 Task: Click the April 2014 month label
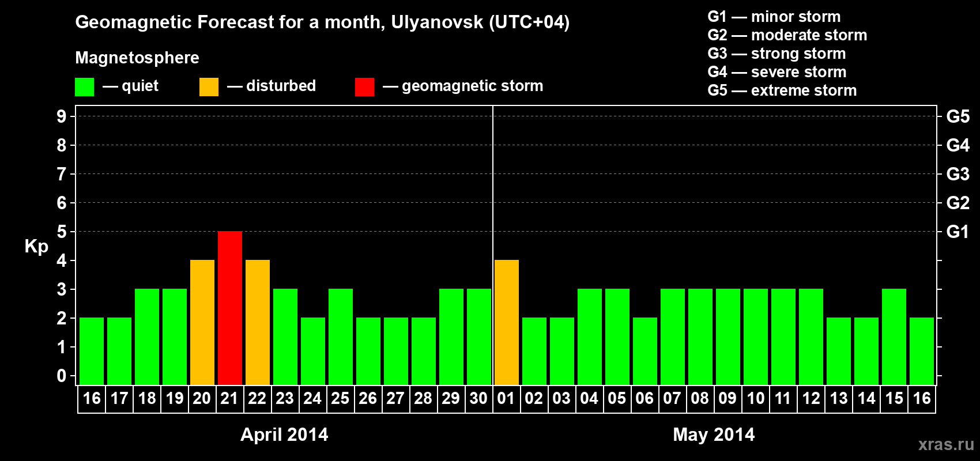tap(284, 434)
